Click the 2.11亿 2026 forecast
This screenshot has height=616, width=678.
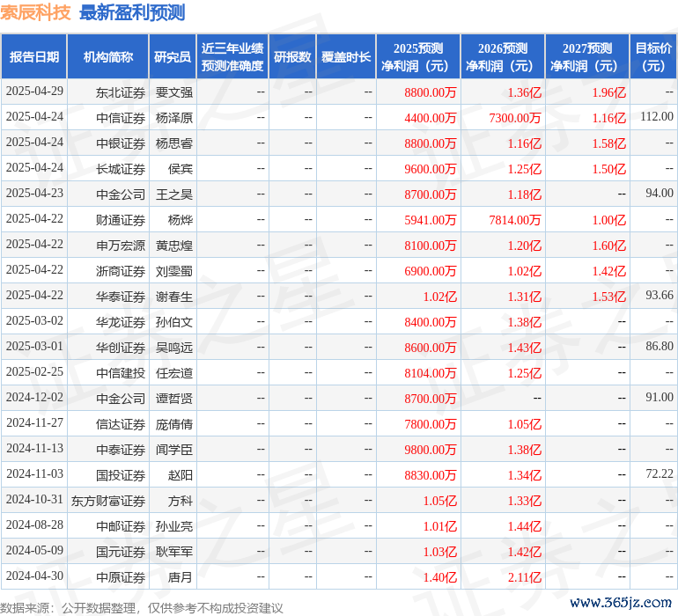[x=525, y=577]
